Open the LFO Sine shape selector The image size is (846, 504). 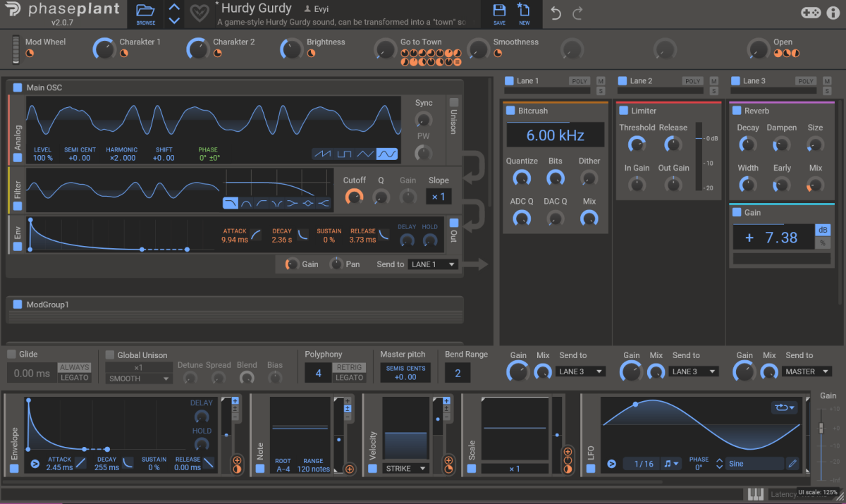(x=755, y=464)
